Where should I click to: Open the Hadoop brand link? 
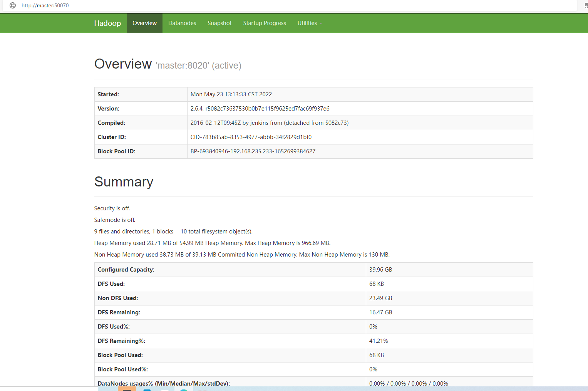pos(107,23)
